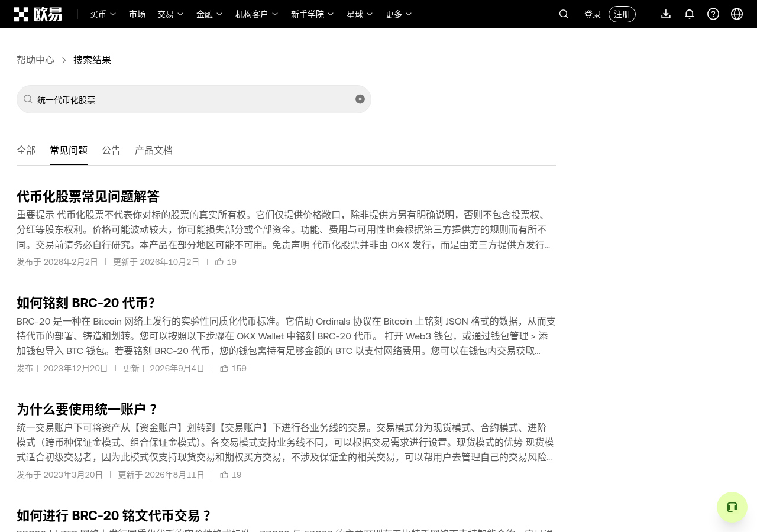Open the customer support chat widget
The width and height of the screenshot is (757, 532).
(732, 507)
